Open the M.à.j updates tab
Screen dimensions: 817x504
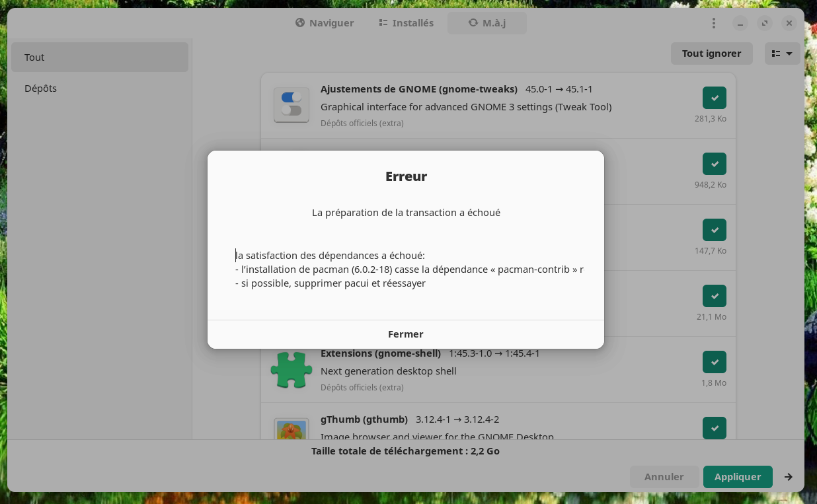(487, 23)
